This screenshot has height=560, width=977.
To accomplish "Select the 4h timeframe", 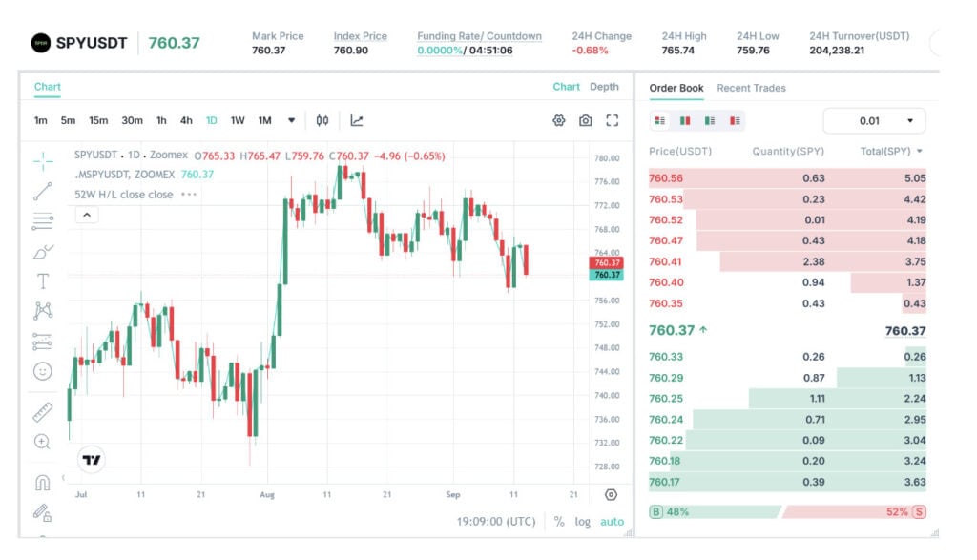I will coord(186,120).
